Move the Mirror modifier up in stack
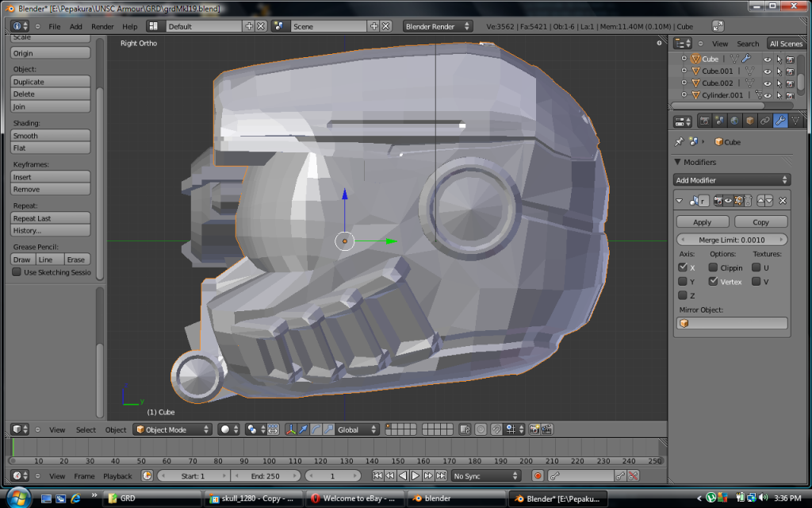 pos(760,200)
